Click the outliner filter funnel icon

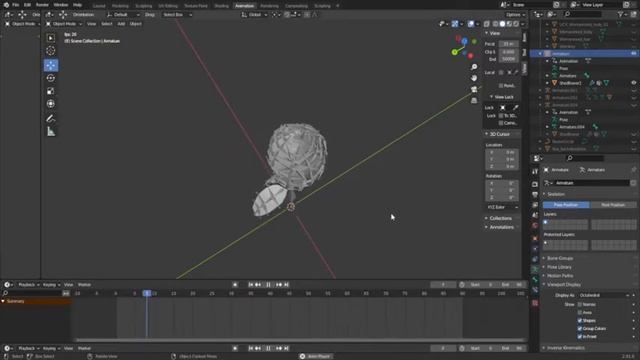click(x=621, y=14)
